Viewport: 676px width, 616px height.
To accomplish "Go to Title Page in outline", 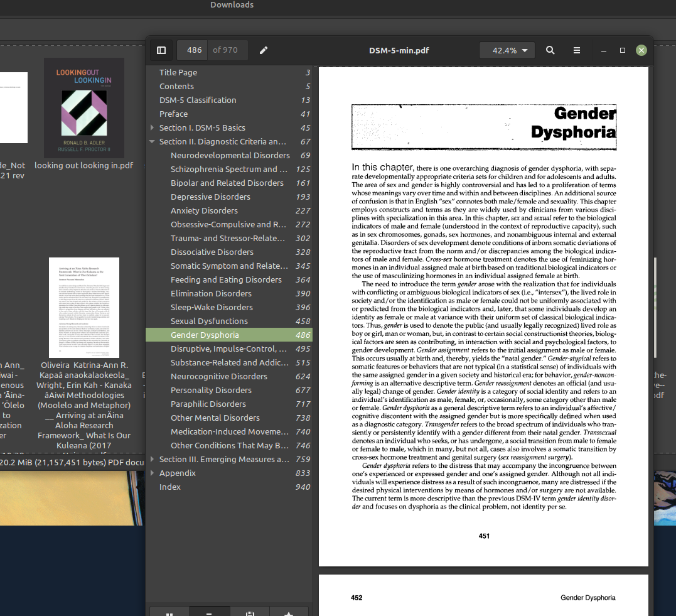I will point(229,72).
